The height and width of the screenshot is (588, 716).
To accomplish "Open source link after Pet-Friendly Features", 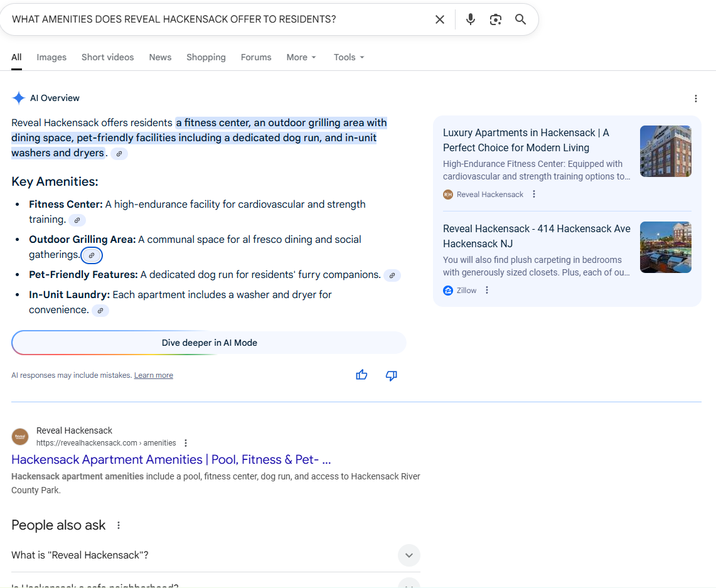I will (x=392, y=275).
